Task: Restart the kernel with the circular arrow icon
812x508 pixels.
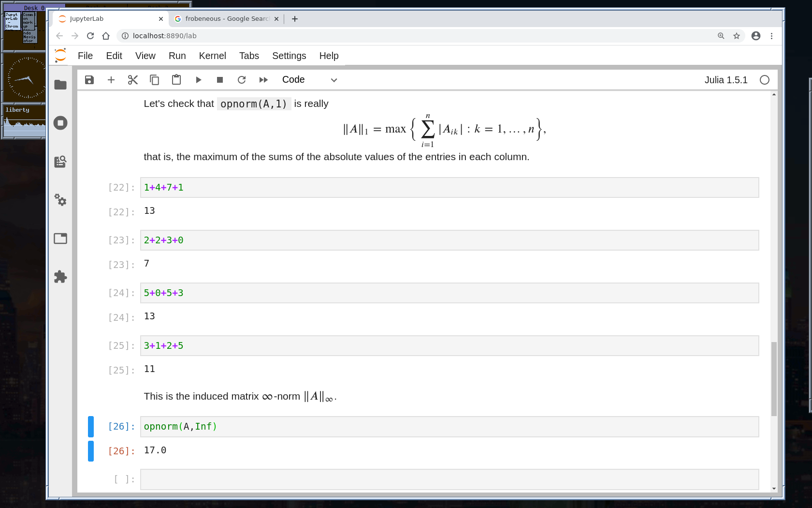Action: [242, 80]
